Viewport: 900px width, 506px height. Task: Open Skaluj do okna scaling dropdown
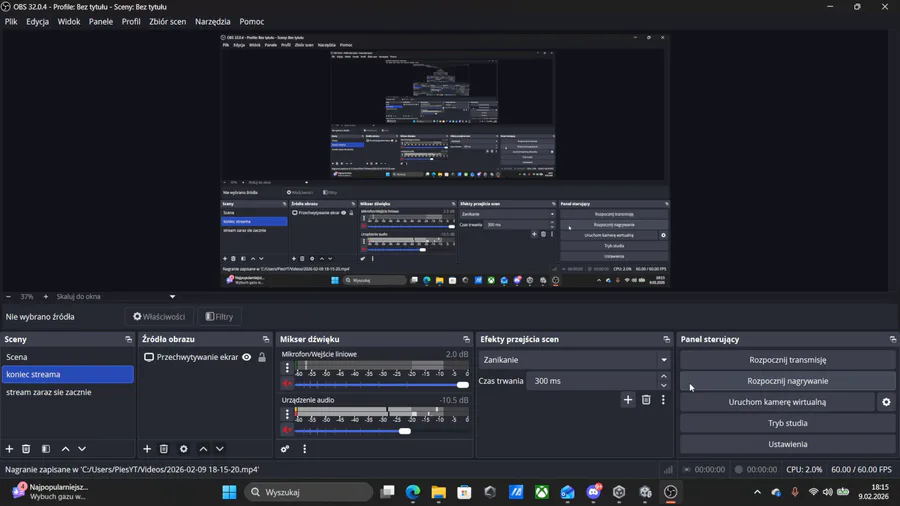[115, 297]
